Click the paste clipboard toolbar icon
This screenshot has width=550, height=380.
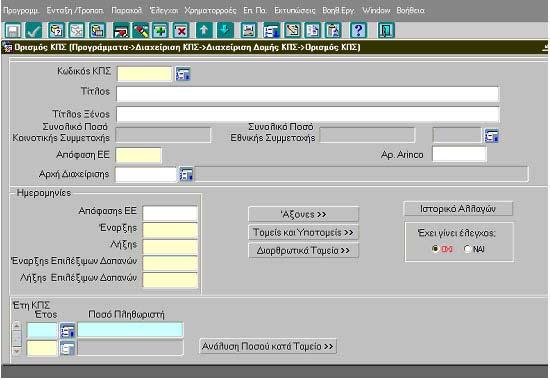[x=333, y=31]
